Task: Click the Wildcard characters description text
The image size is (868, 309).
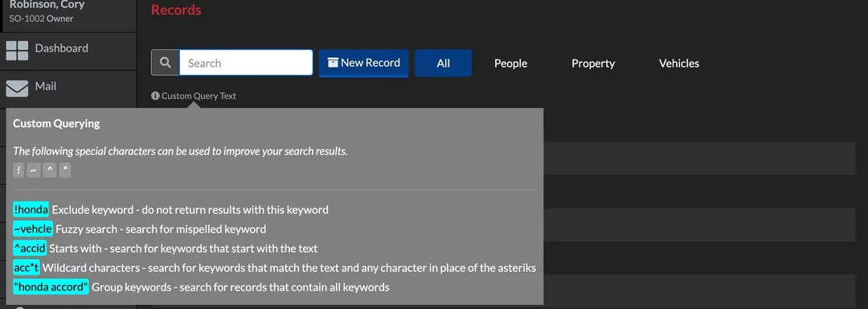Action: [289, 268]
